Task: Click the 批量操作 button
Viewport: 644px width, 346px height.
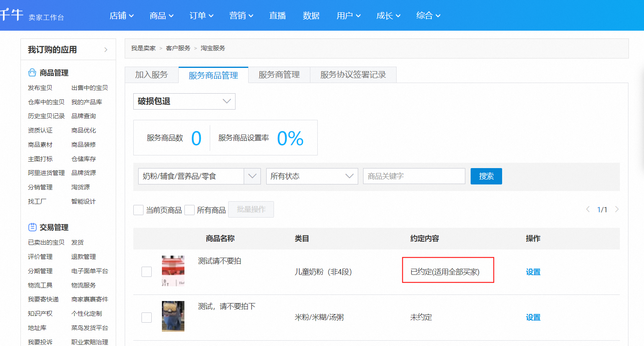Action: (x=251, y=209)
